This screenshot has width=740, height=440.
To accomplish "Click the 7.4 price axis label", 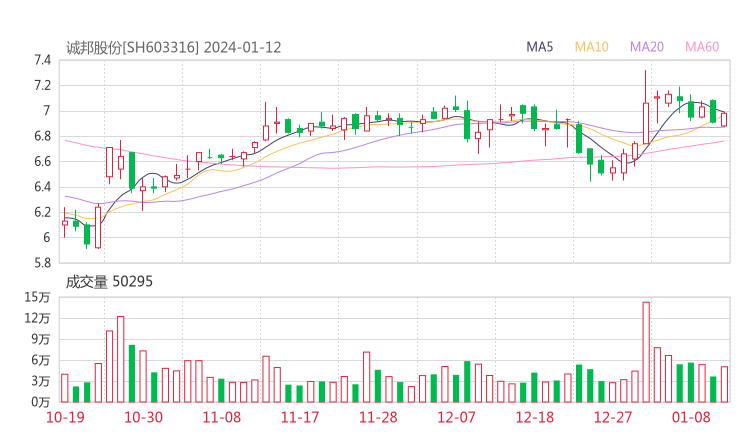I will click(42, 60).
